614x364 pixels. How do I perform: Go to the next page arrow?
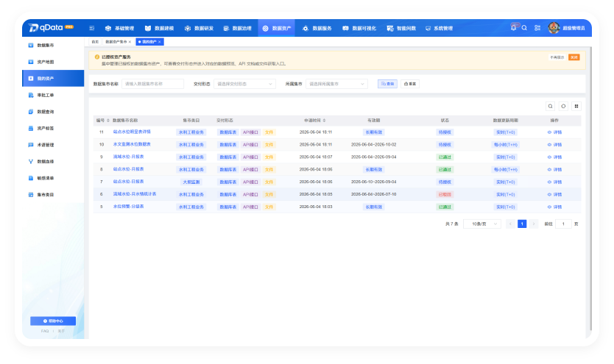[533, 224]
